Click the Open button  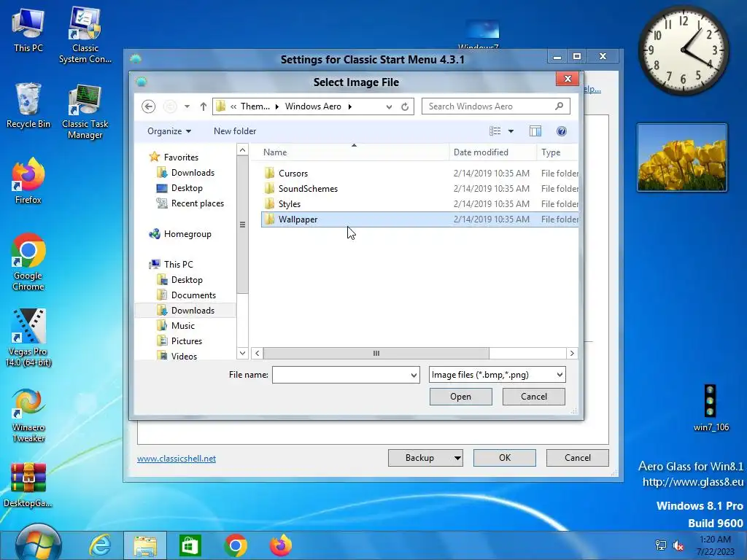(461, 397)
